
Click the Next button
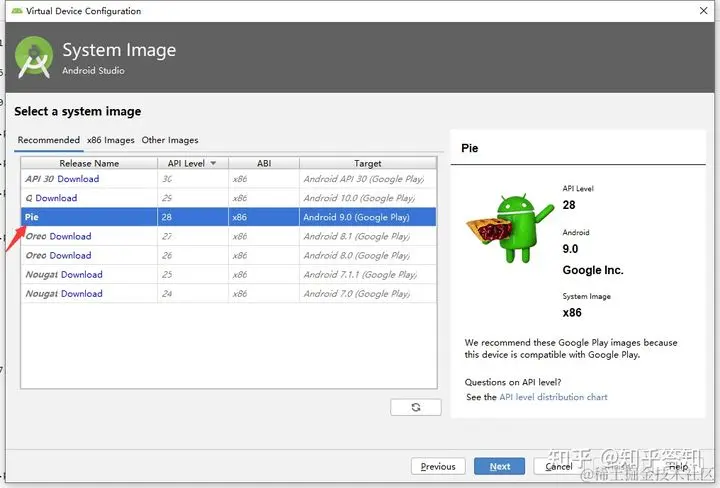point(500,466)
